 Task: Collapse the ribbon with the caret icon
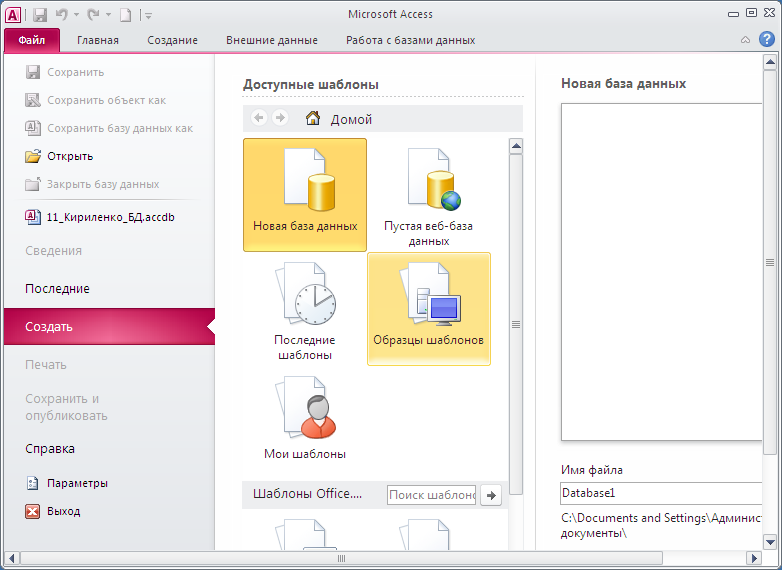point(745,40)
